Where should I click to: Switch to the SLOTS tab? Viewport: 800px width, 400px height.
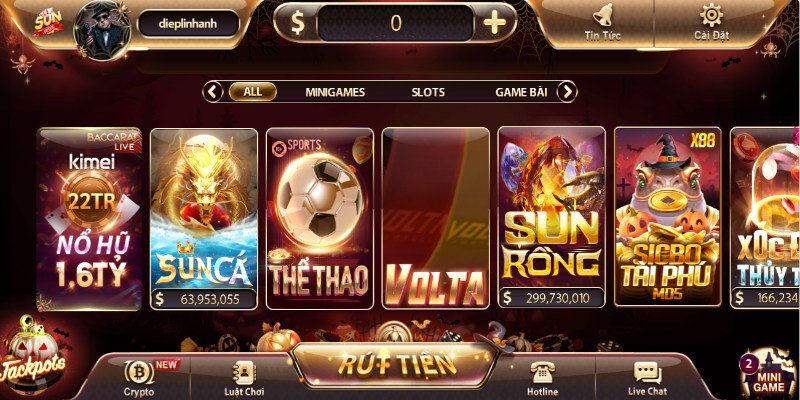coord(428,92)
